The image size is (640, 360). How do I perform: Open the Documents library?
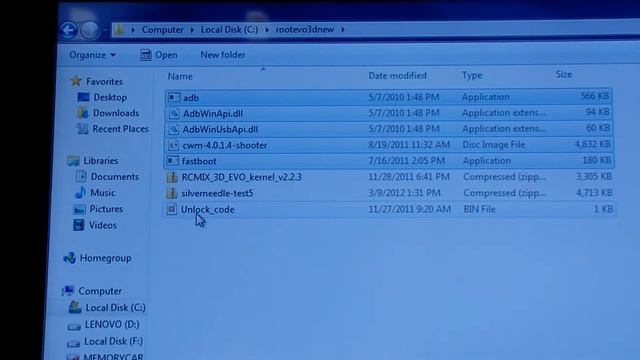coord(115,177)
